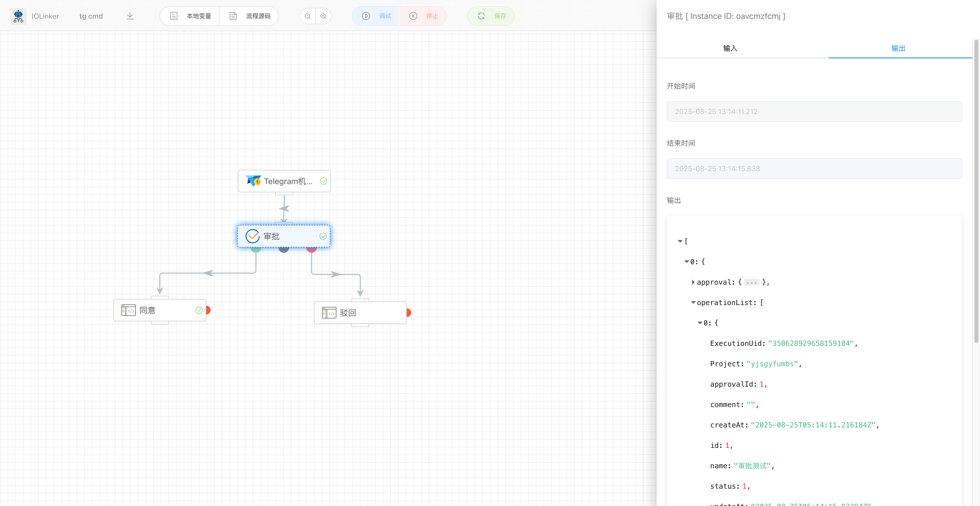
Task: Click the red breakpoint dot on 驳回 node
Action: tap(409, 313)
